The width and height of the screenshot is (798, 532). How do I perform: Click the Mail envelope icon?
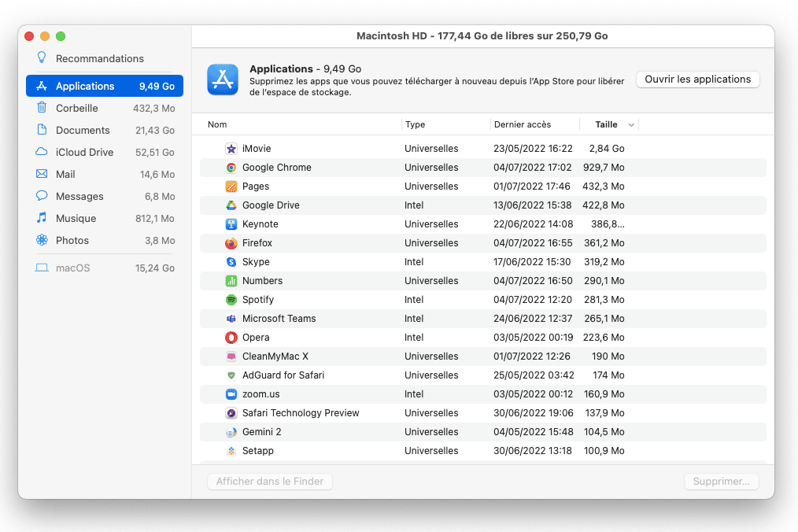[x=42, y=174]
